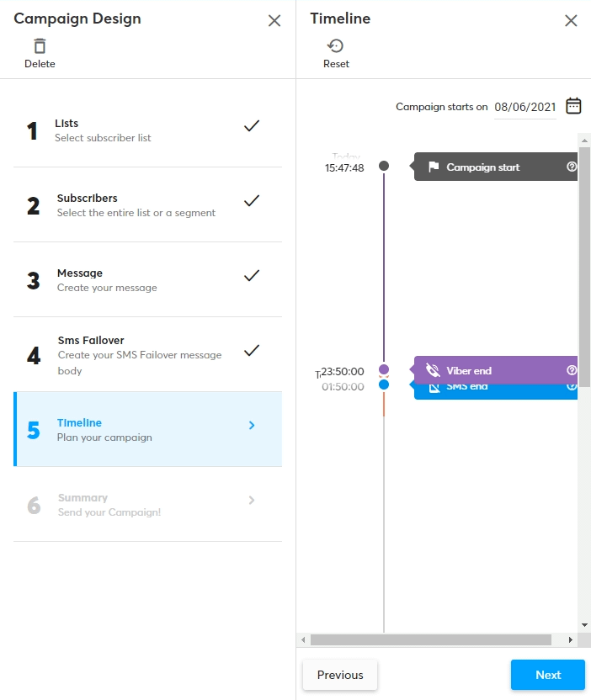591x700 pixels.
Task: Click the Reset timeline icon
Action: 336,46
